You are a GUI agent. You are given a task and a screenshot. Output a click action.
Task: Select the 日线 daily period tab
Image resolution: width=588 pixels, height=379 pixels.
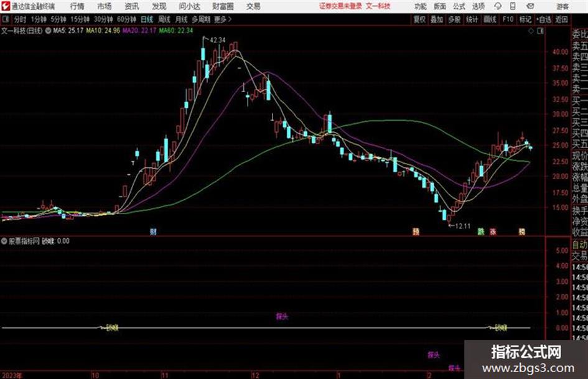click(147, 19)
